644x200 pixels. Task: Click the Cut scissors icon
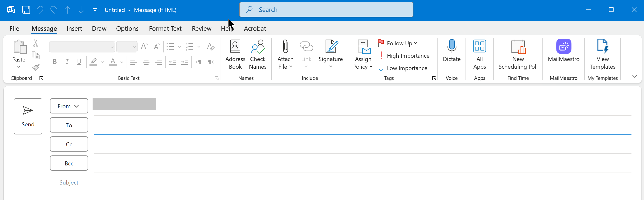point(36,43)
